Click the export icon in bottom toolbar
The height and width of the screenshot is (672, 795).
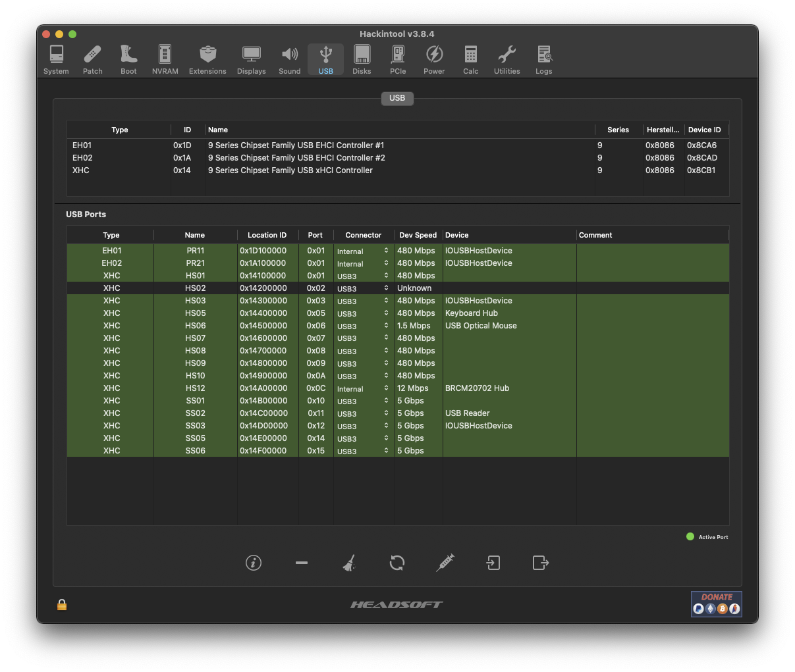540,563
